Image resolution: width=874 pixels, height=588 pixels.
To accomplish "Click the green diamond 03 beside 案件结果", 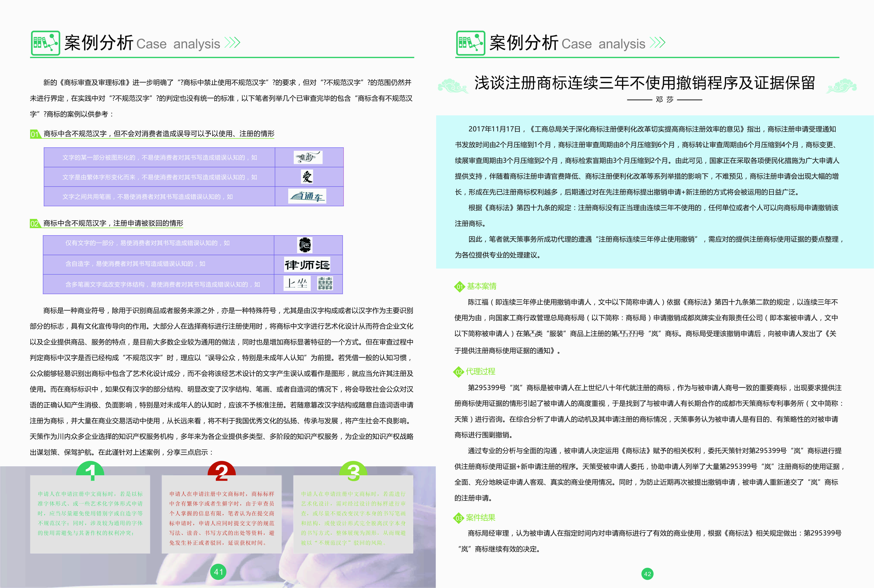I will (x=459, y=518).
